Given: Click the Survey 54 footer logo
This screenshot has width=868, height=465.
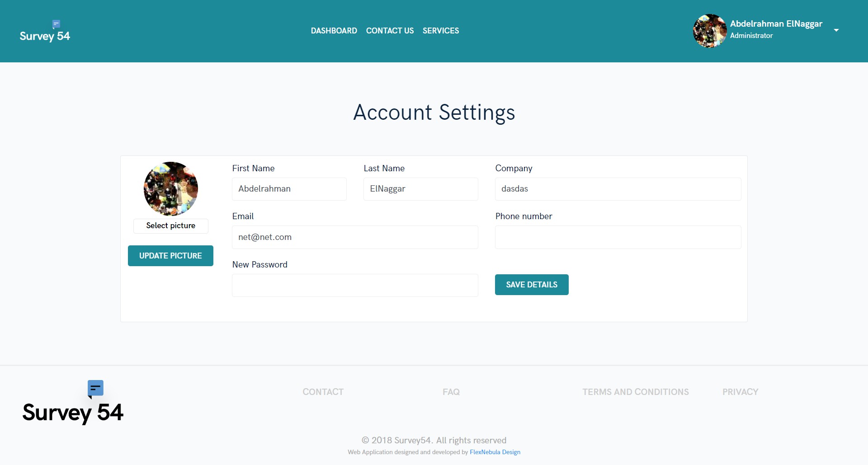Looking at the screenshot, I should coord(73,403).
